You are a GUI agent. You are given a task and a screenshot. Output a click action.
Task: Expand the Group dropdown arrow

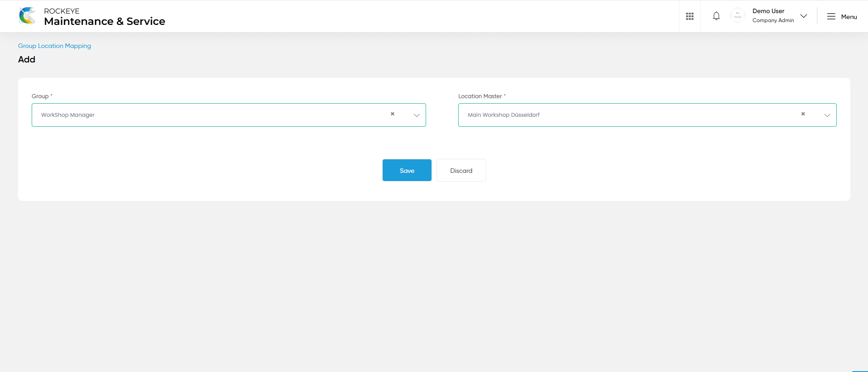click(417, 115)
